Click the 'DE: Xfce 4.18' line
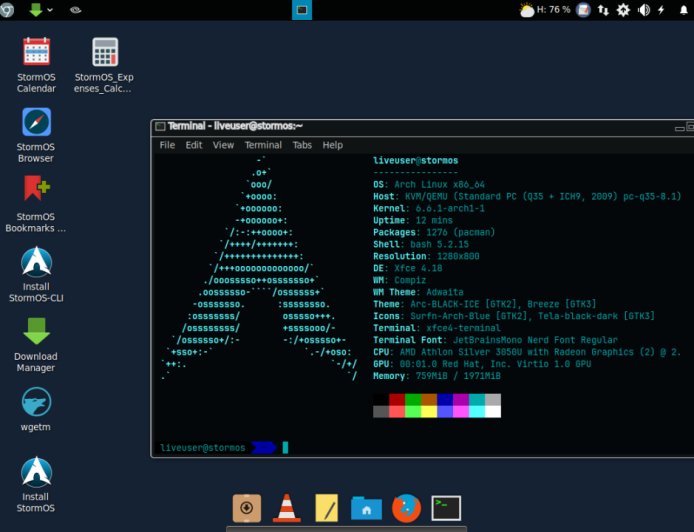Screen dimensions: 694x532 pyautogui.click(x=408, y=268)
